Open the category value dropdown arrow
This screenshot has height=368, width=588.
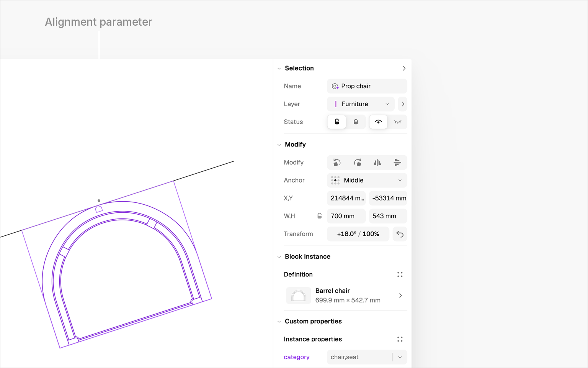(400, 357)
